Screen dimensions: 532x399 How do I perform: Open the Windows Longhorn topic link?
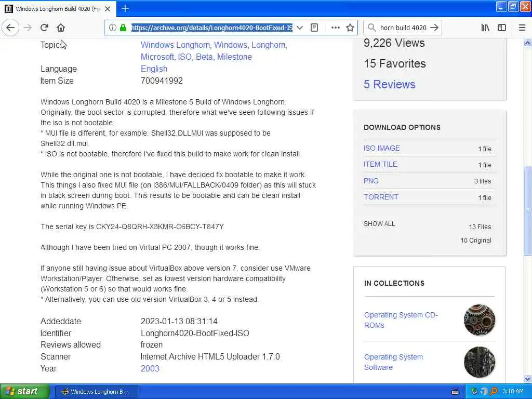175,45
